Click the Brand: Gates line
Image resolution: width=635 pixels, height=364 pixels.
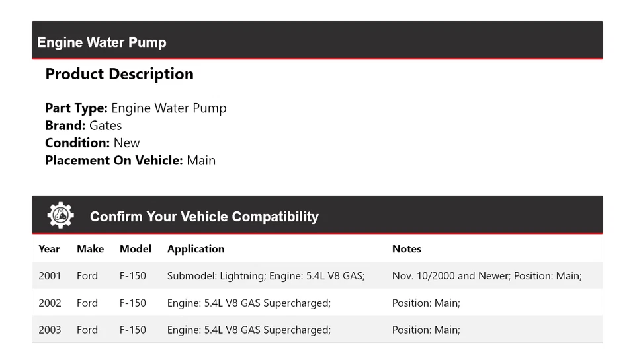[x=83, y=126]
